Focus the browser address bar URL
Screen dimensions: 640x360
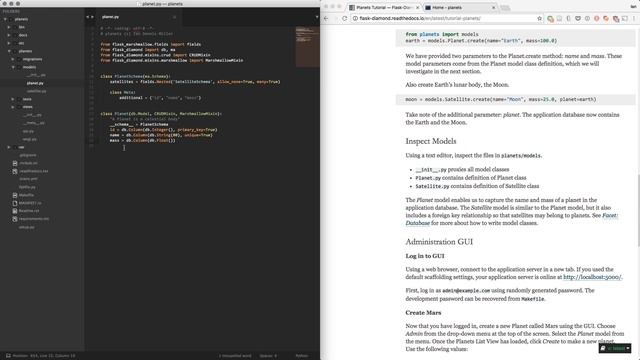(x=420, y=18)
